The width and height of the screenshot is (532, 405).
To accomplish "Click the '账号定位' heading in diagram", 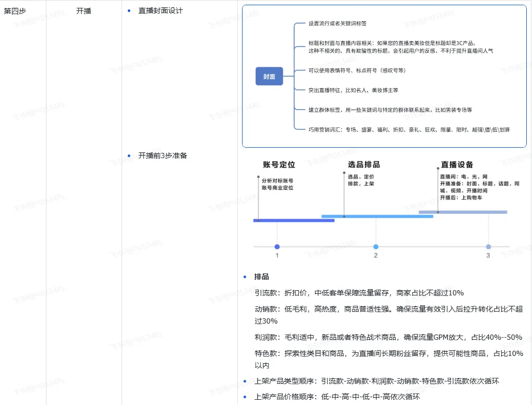I will click(x=279, y=164).
